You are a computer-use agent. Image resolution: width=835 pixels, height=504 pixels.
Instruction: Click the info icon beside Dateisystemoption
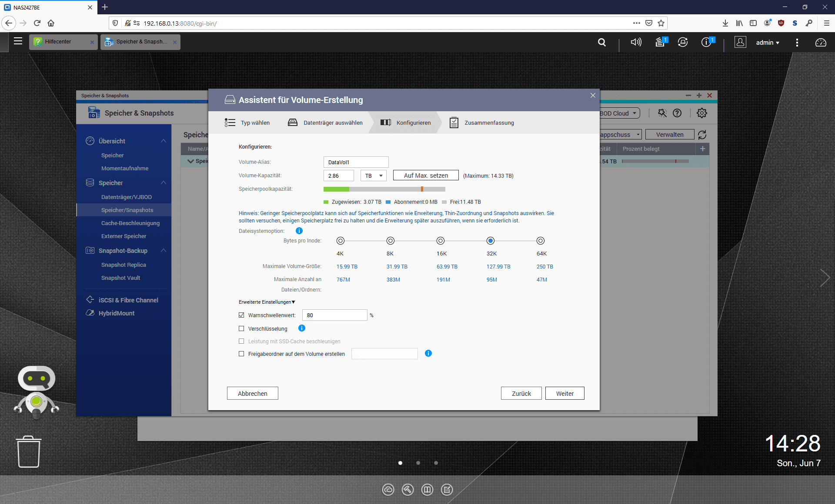(x=299, y=231)
